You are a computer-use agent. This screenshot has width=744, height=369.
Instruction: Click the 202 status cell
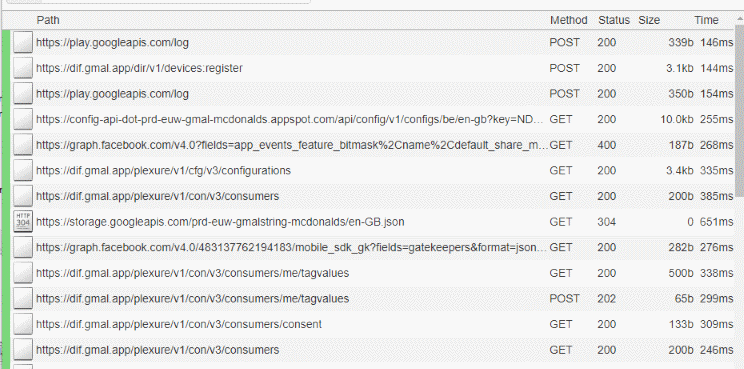pyautogui.click(x=607, y=298)
